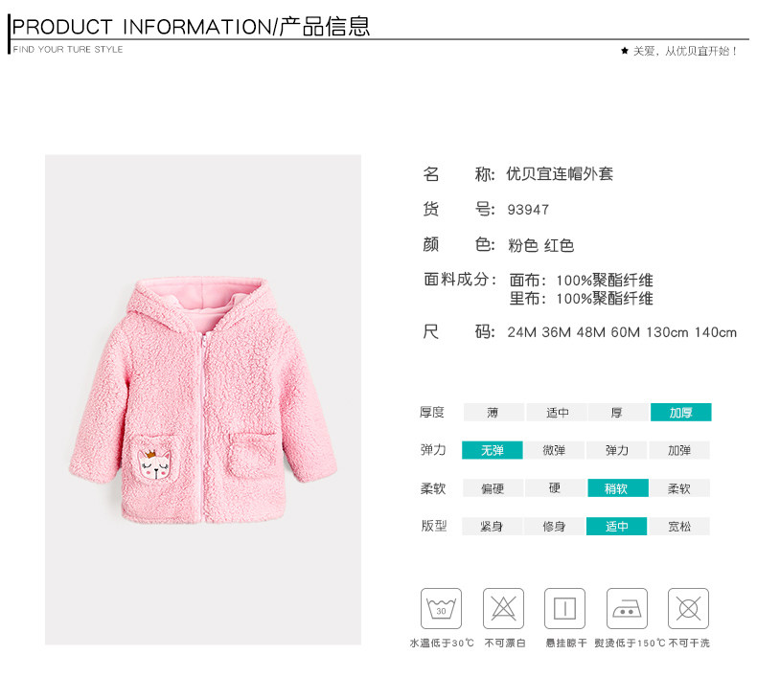The image size is (757, 700).
Task: Choose 适中 under the 版型 row
Action: pos(616,527)
